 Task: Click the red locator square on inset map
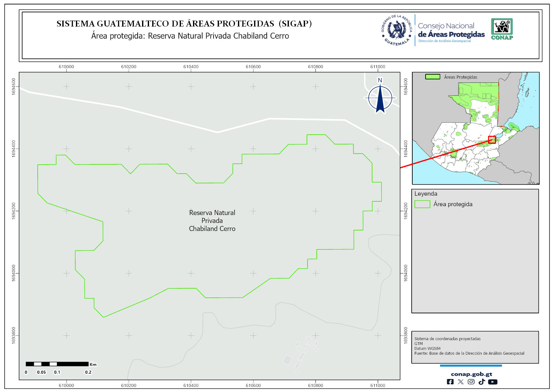coord(492,140)
